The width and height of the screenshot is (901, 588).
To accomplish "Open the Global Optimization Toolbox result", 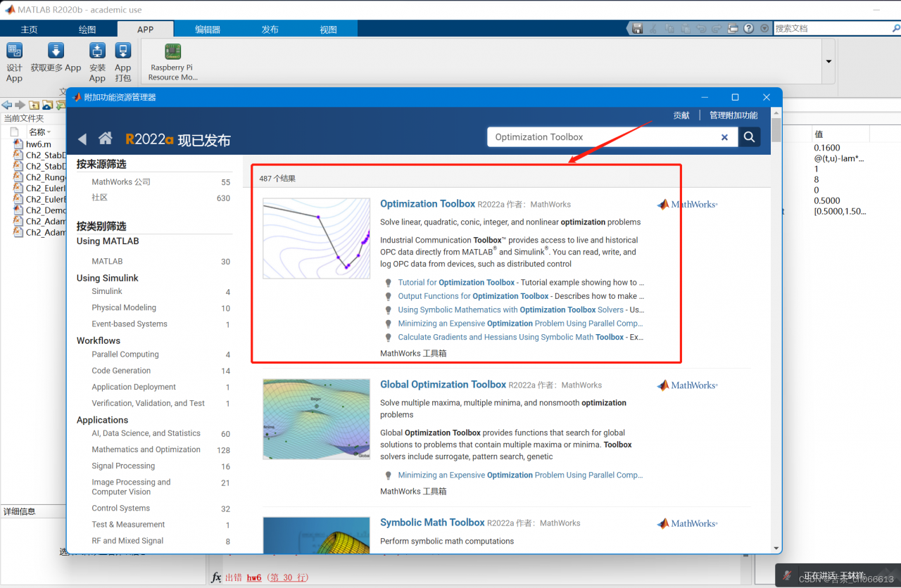I will (443, 385).
